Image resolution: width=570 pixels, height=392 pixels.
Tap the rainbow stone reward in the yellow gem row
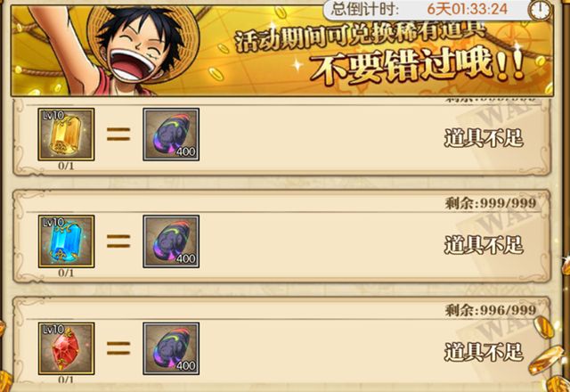tap(171, 135)
